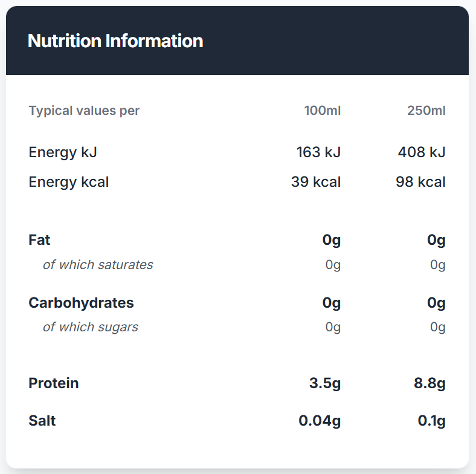Click the Carbohydrates row label
Viewport: 476px width, 474px height.
pyautogui.click(x=81, y=302)
